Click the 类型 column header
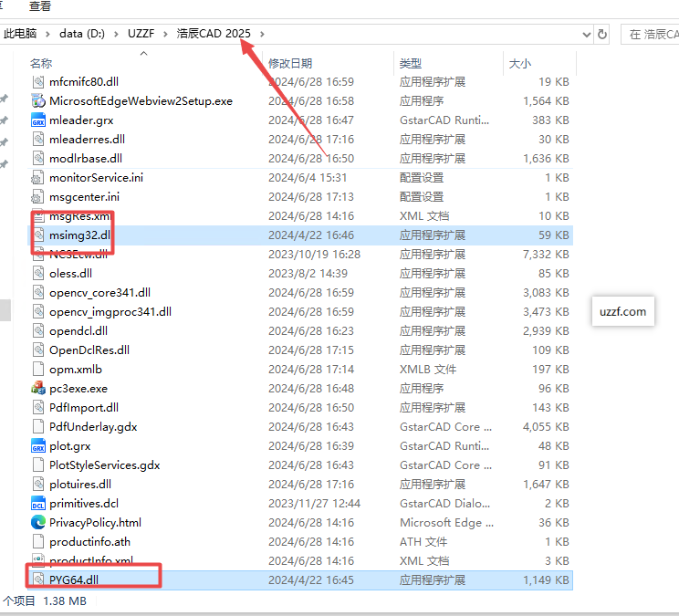 [x=411, y=63]
